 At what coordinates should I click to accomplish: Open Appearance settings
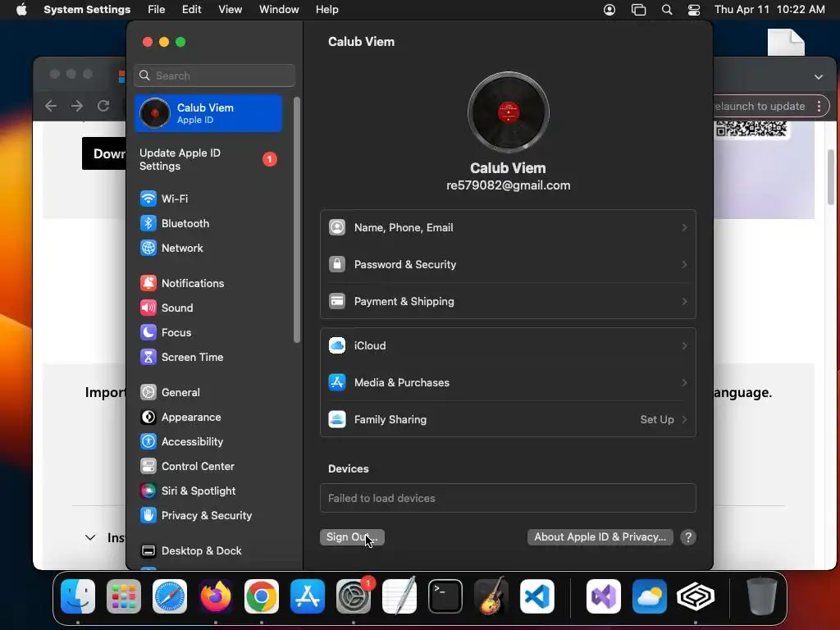[180, 418]
